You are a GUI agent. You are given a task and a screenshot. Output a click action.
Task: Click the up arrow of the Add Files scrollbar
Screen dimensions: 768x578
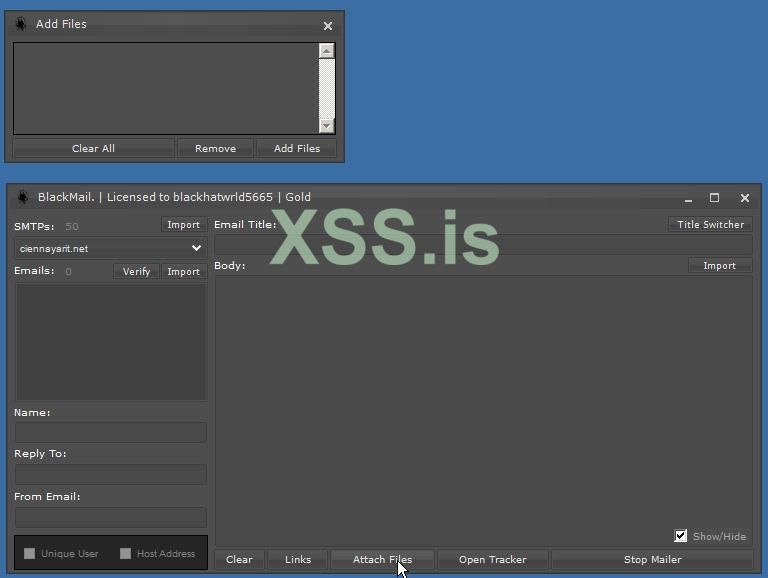click(x=327, y=51)
